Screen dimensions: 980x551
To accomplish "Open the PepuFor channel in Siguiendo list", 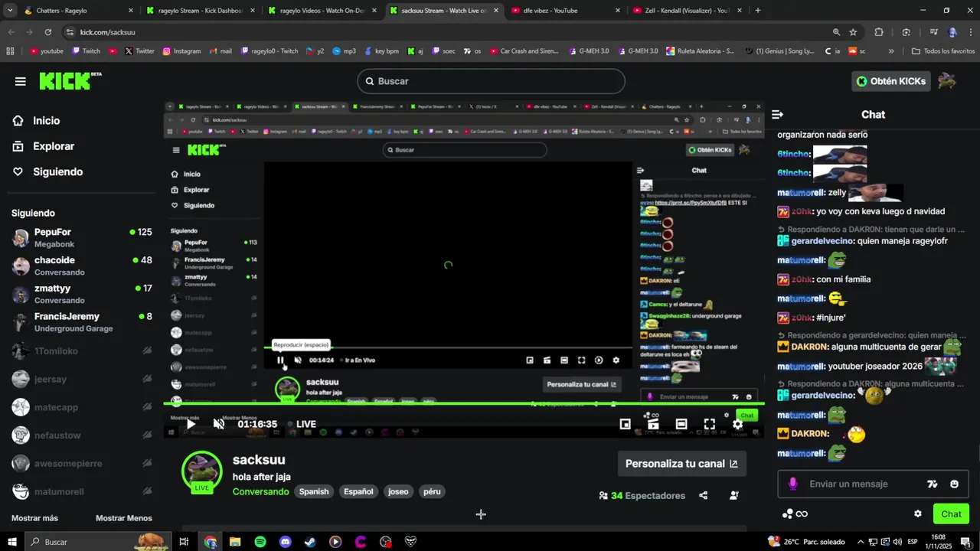I will point(82,237).
